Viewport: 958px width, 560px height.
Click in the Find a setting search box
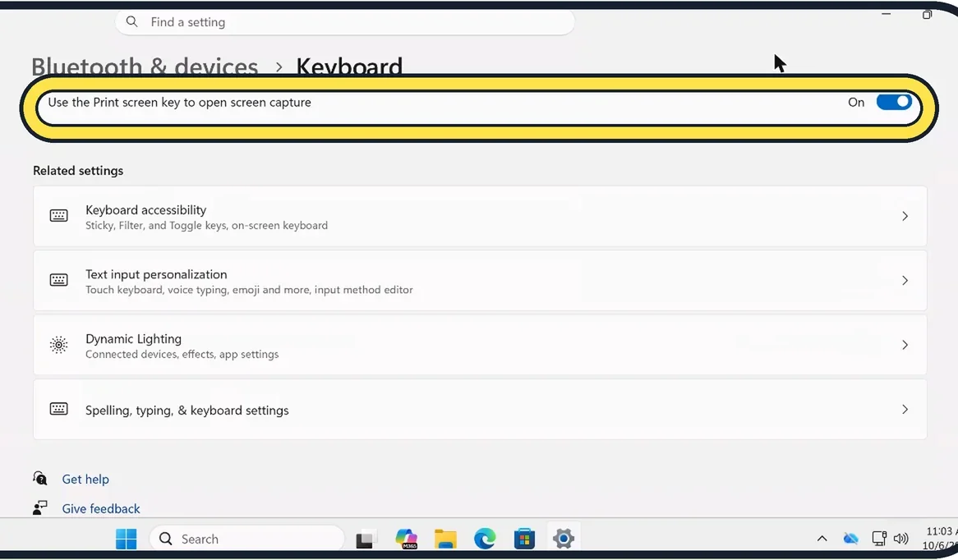344,22
